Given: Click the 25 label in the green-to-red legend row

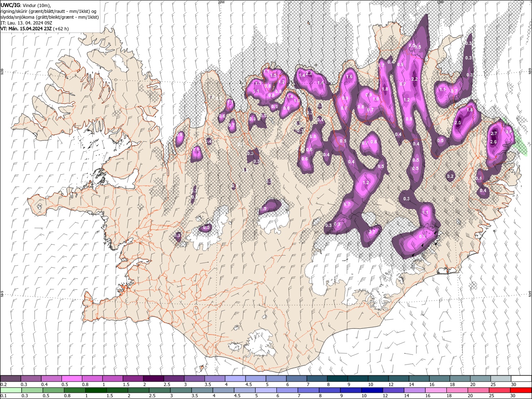Looking at the screenshot, I should click(492, 396).
